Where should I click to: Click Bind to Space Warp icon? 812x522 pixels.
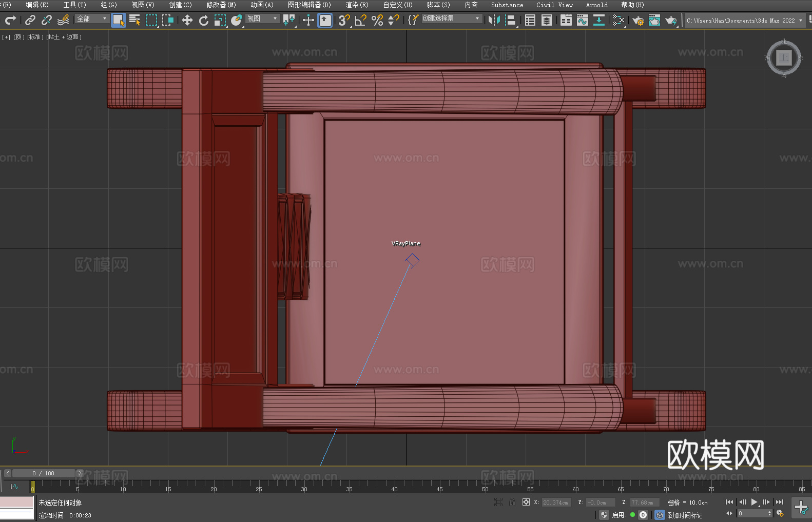point(63,20)
